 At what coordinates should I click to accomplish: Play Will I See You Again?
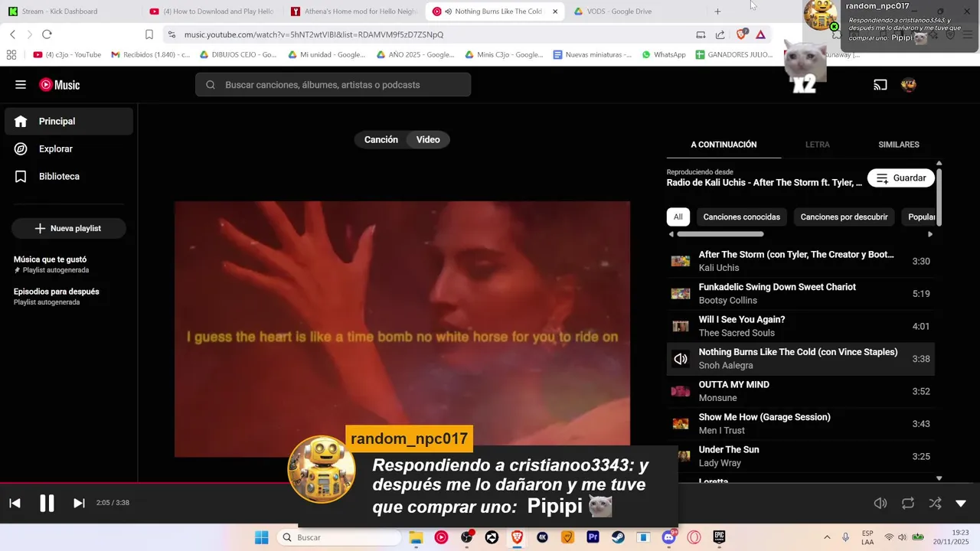800,326
